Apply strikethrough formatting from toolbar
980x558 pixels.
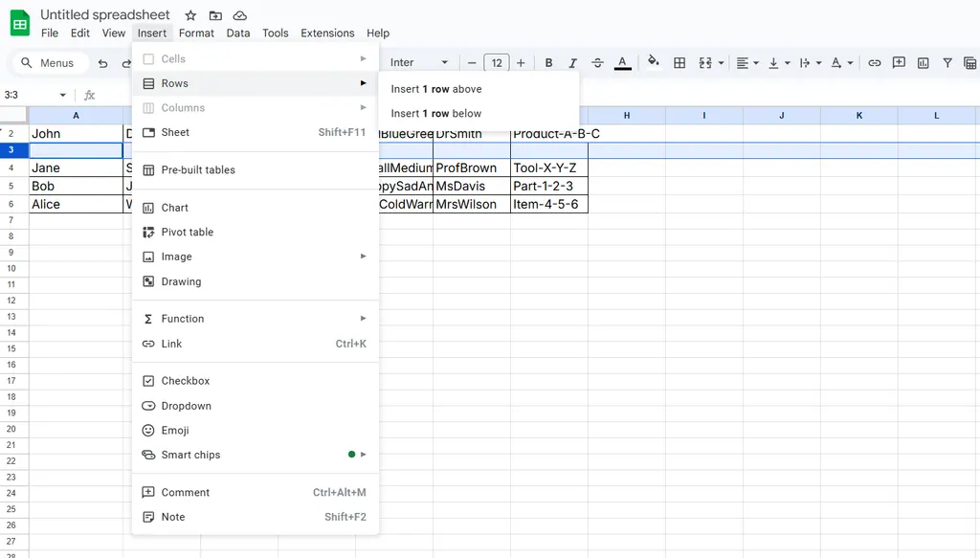[x=597, y=63]
